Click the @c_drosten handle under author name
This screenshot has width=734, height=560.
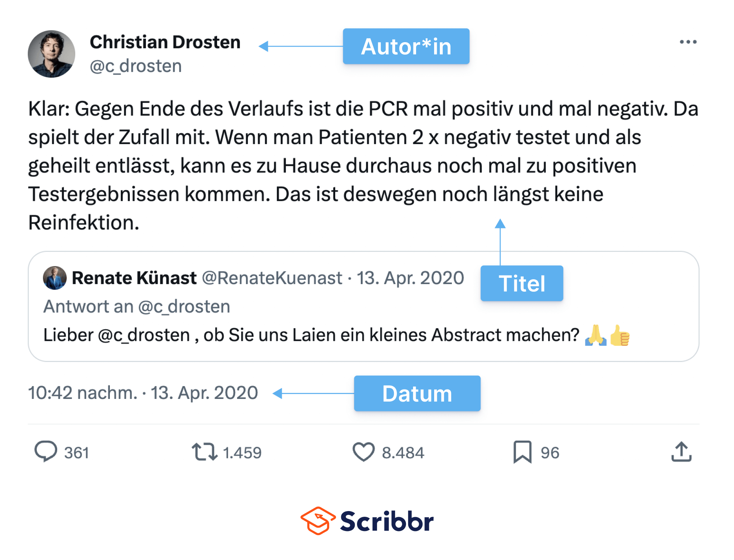pyautogui.click(x=136, y=66)
